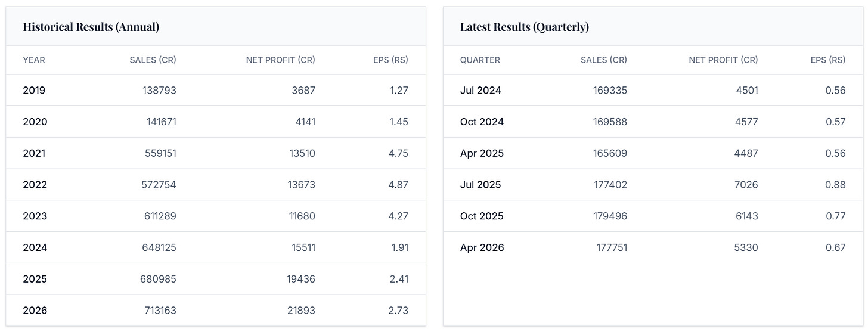Viewport: 868px width, 329px height.
Task: Click NET PROFIT (CR) header in quarterly table
Action: point(724,60)
